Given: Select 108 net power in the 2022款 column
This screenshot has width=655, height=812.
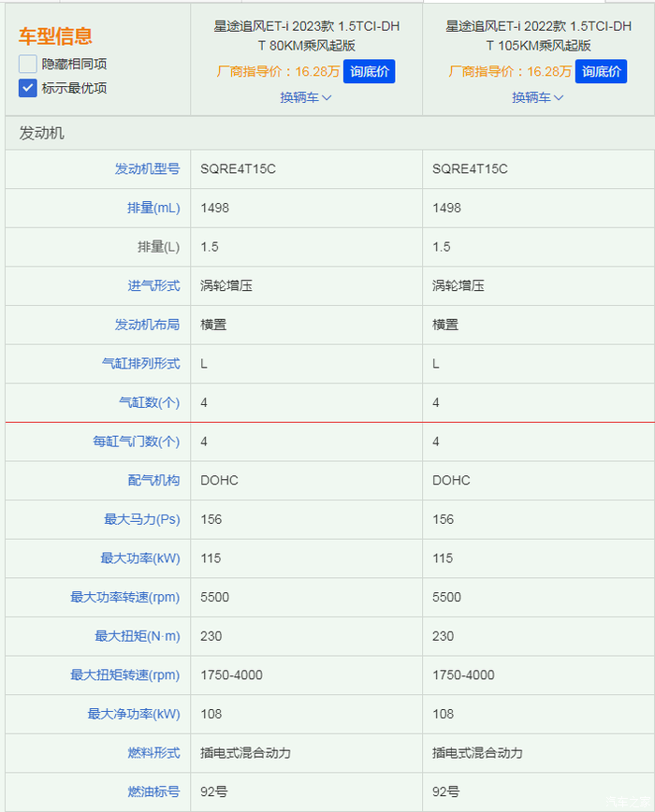Looking at the screenshot, I should [x=444, y=714].
